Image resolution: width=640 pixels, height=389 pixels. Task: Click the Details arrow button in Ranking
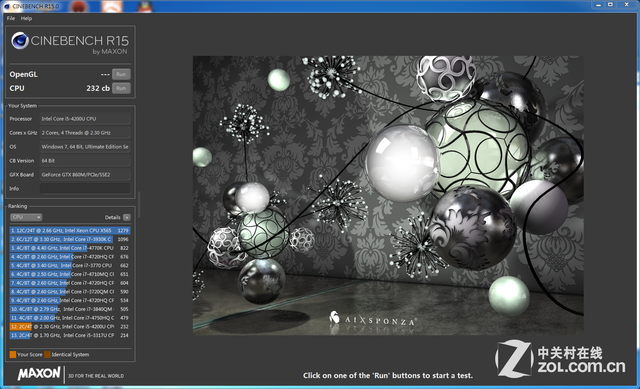coord(127,218)
